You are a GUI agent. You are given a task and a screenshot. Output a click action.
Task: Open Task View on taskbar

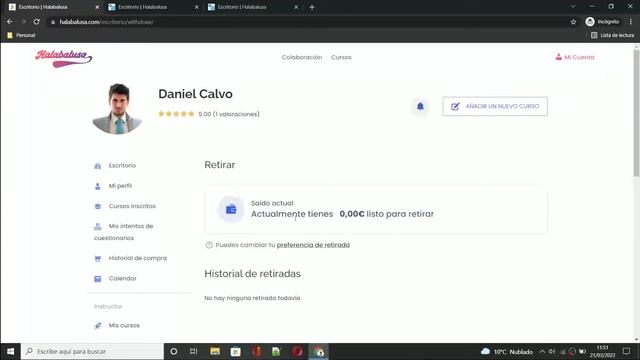pyautogui.click(x=194, y=351)
